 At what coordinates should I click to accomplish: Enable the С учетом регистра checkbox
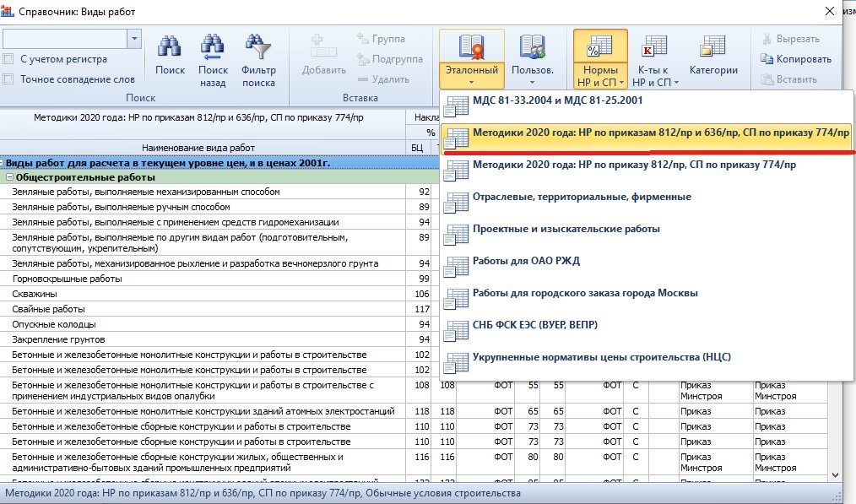(8, 59)
